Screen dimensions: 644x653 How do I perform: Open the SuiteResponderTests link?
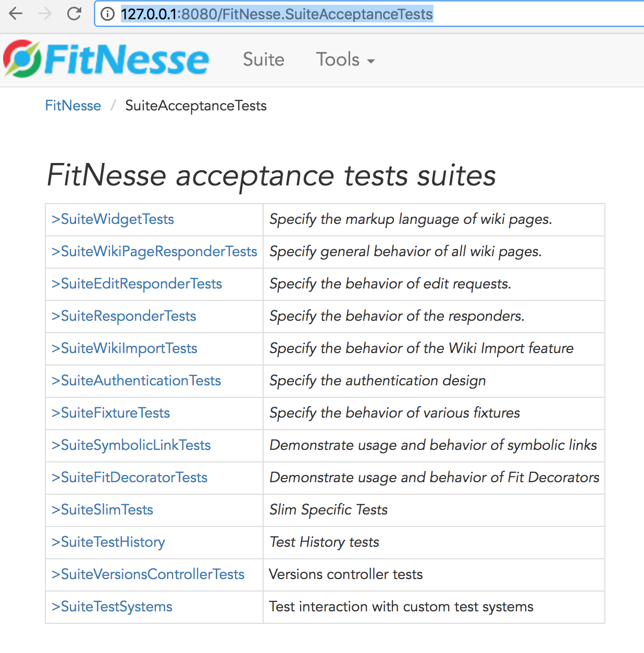pos(123,316)
